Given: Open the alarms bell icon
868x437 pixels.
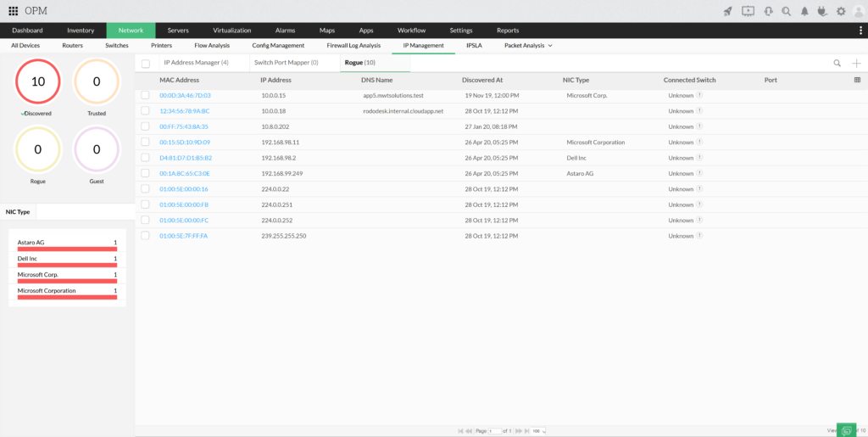Looking at the screenshot, I should [804, 11].
